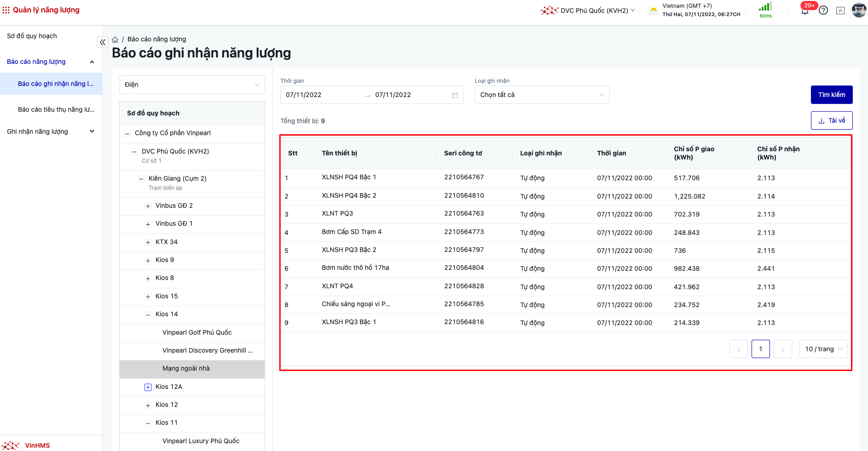Open the app grid menu icon
Screen dimensions: 868x451
[6, 10]
